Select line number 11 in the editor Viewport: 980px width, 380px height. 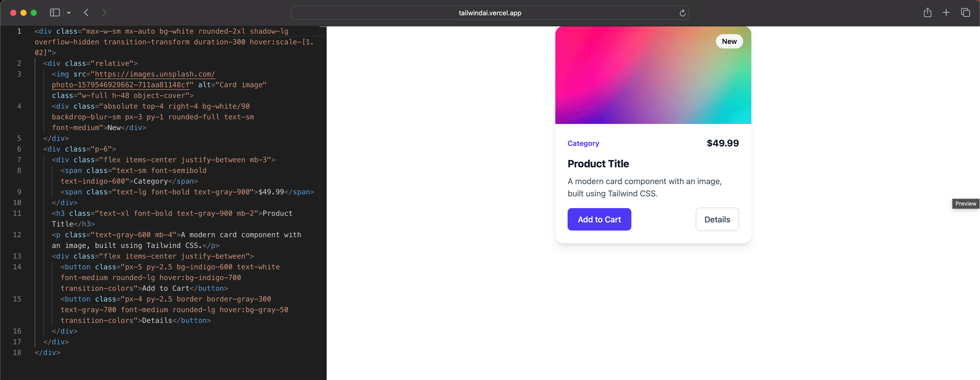(x=17, y=213)
